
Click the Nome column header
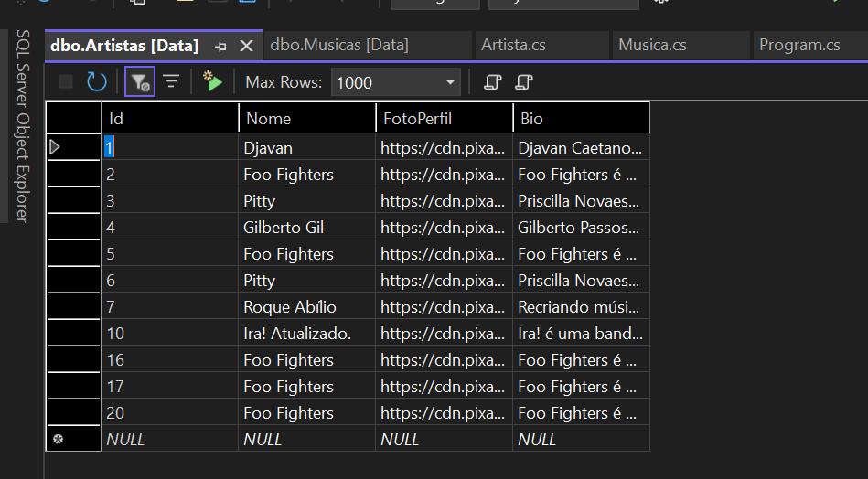(x=307, y=118)
